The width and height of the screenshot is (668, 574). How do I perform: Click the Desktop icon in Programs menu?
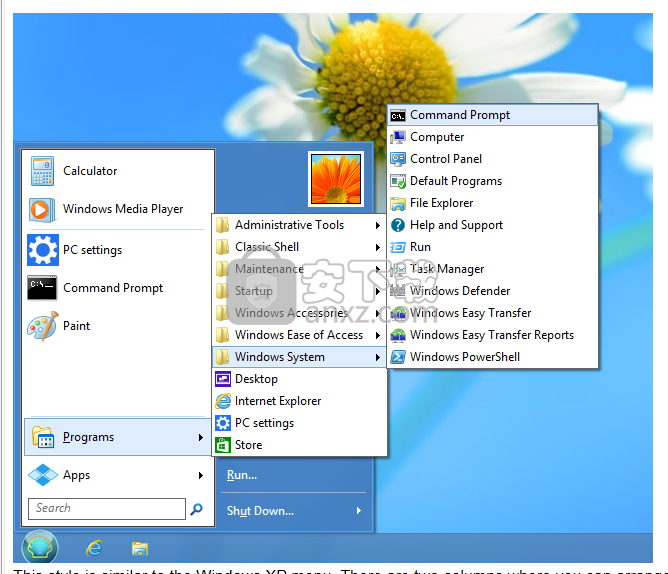click(223, 379)
